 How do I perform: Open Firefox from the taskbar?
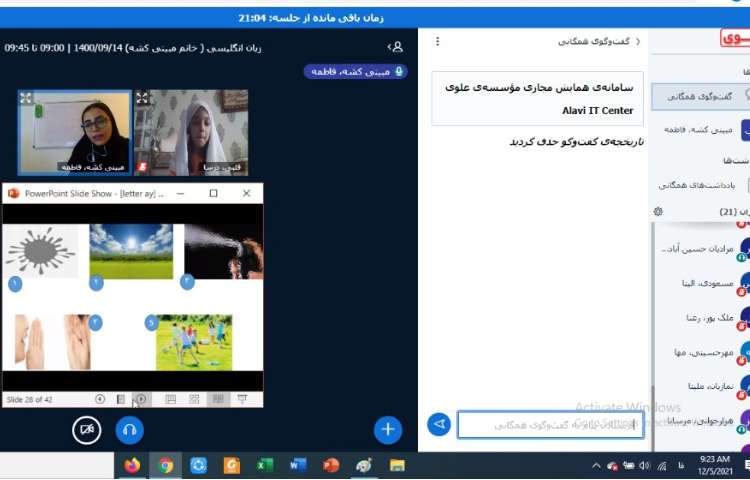(132, 465)
